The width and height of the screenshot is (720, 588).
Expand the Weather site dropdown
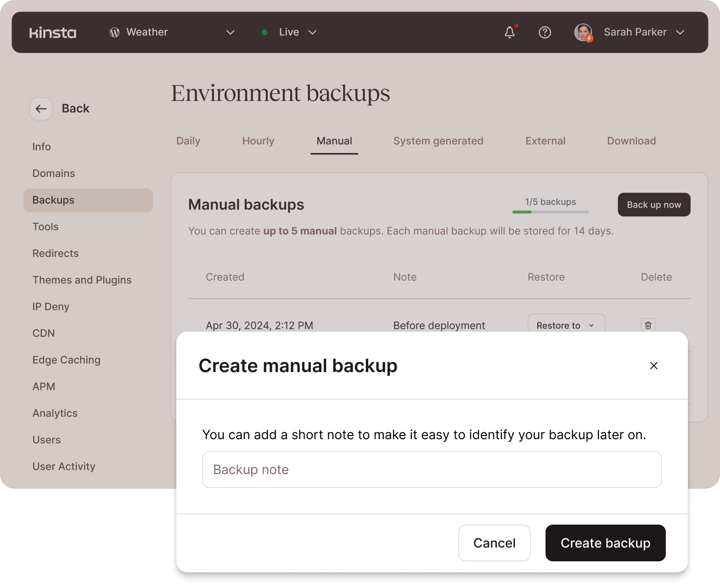(x=231, y=32)
